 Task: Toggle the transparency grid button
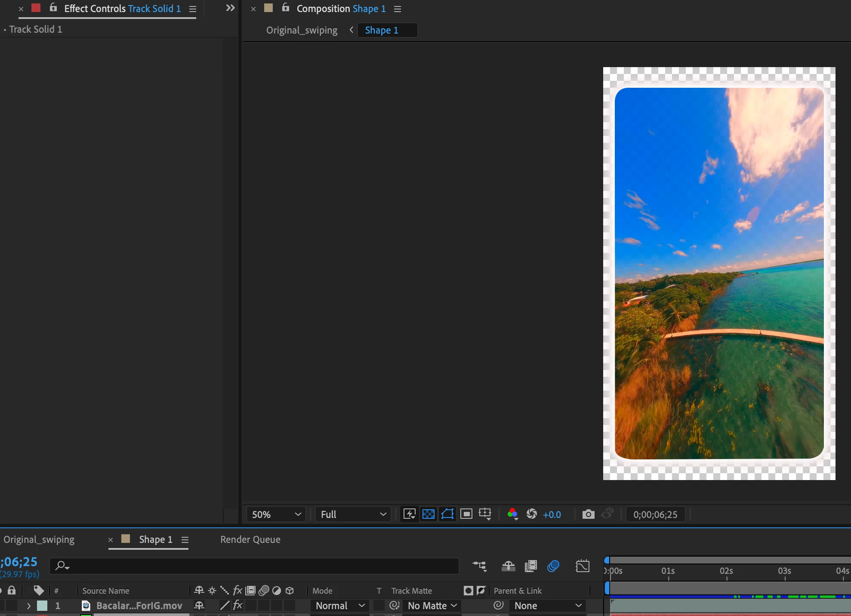429,514
